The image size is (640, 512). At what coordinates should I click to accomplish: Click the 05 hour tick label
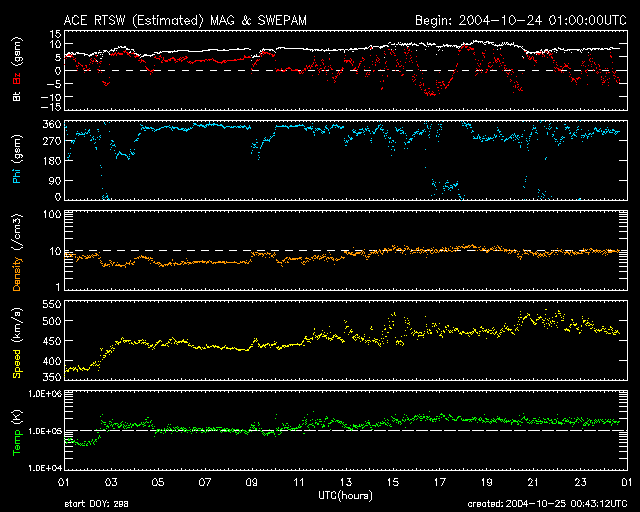tap(158, 483)
